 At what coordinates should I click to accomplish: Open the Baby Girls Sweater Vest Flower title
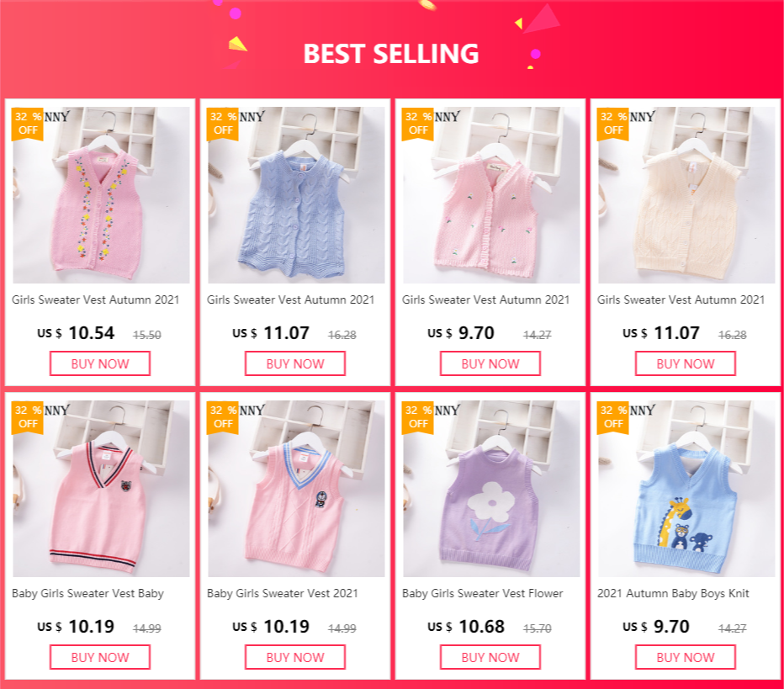pyautogui.click(x=483, y=593)
